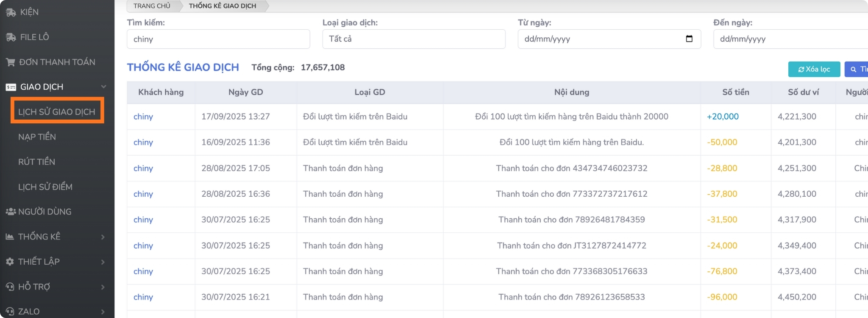Image resolution: width=868 pixels, height=318 pixels.
Task: Go to RÚT TIỀN page
Action: coord(36,162)
